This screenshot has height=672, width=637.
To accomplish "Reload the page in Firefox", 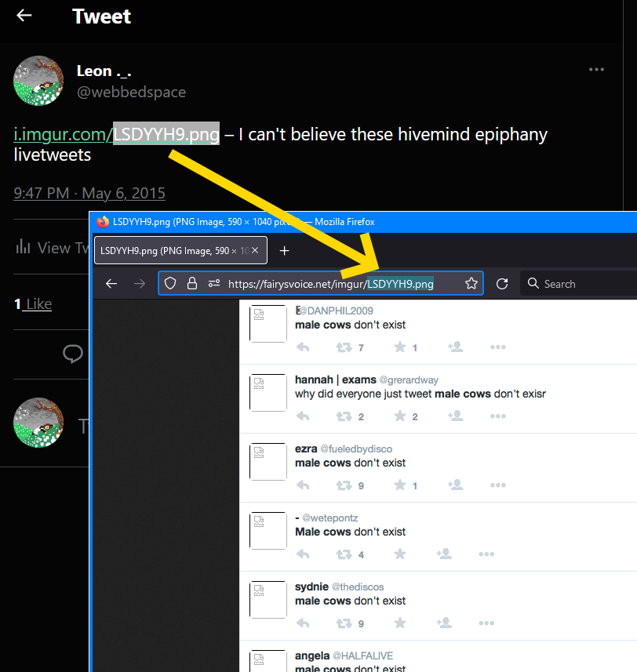I will point(502,284).
